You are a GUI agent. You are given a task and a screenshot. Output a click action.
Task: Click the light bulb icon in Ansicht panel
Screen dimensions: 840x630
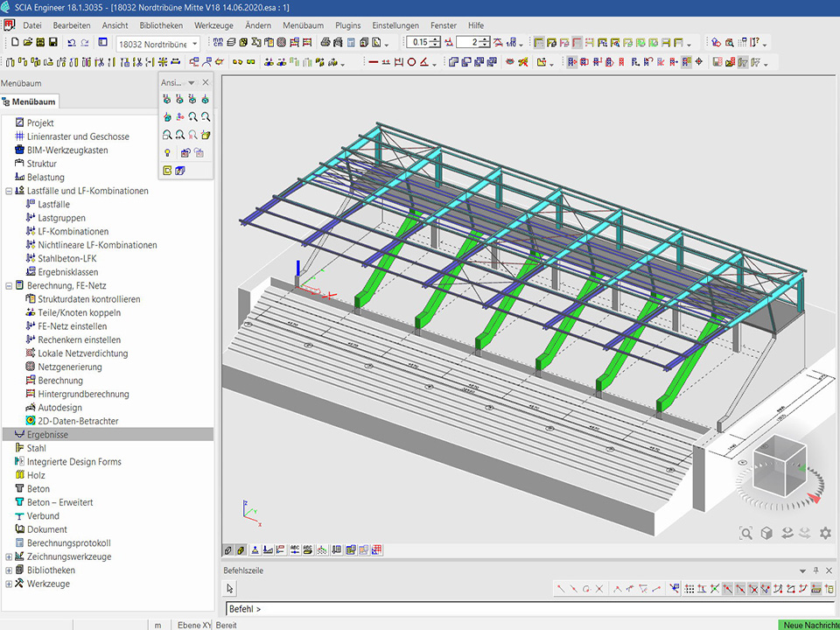coord(166,152)
